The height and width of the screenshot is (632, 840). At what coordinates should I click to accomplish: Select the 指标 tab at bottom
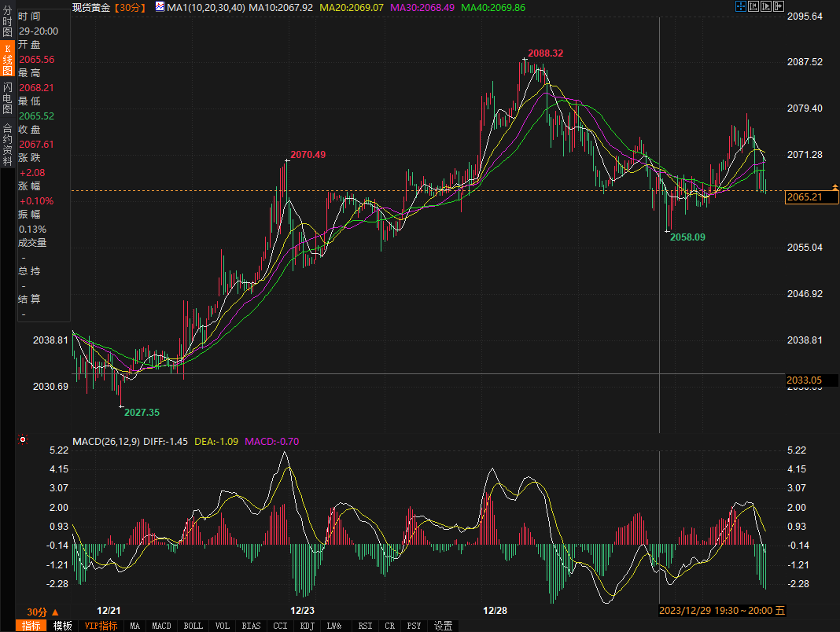31,626
